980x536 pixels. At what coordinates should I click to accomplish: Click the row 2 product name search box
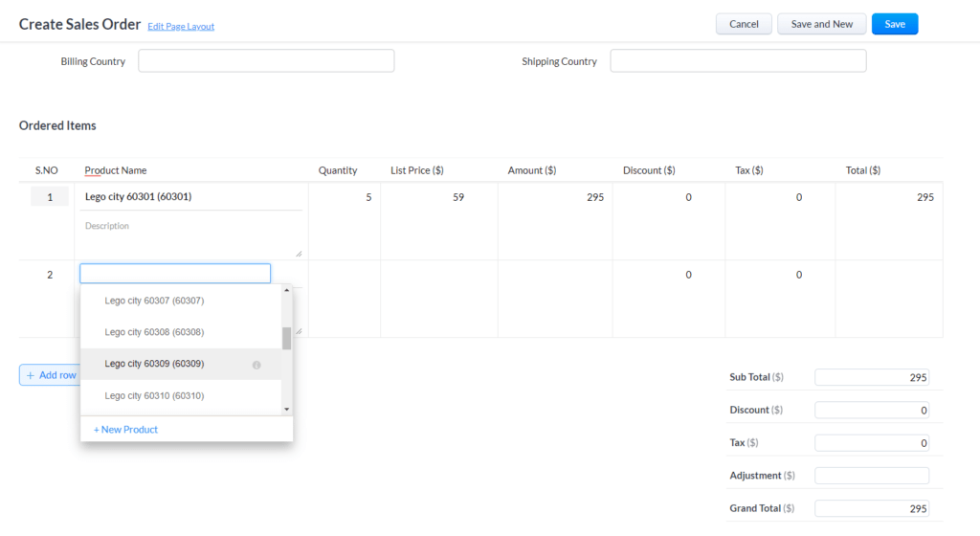tap(175, 273)
